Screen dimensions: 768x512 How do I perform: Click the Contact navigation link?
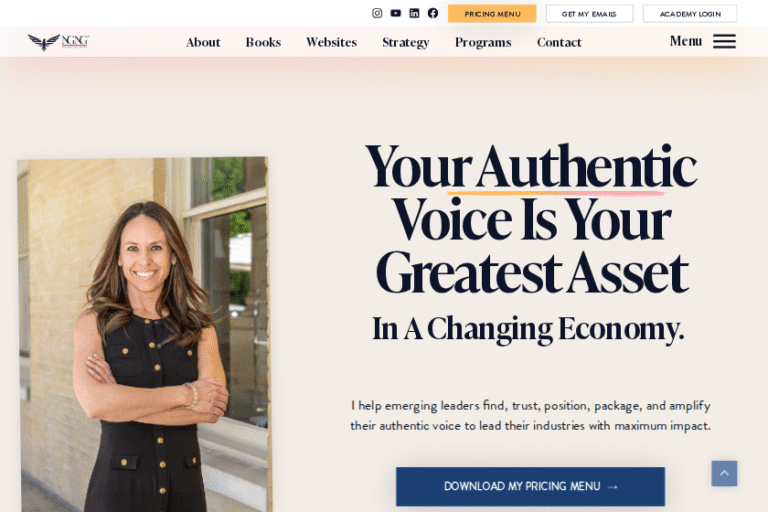tap(559, 42)
